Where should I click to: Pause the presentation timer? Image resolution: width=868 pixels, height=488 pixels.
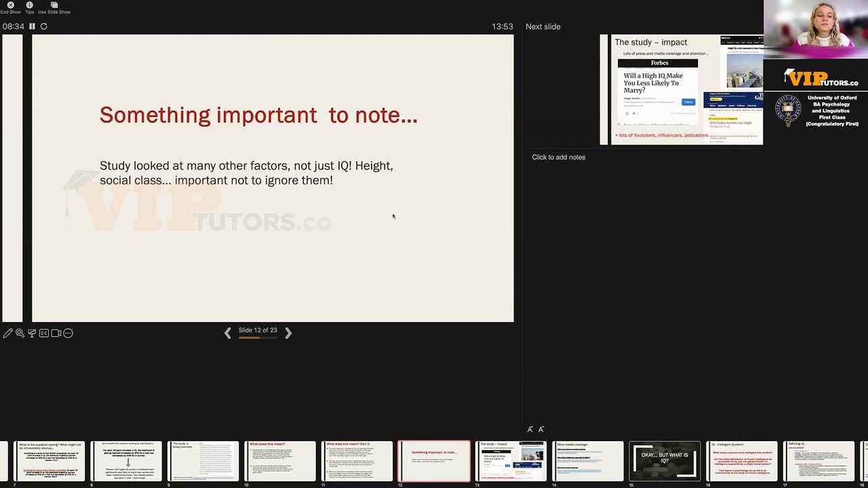[x=32, y=26]
